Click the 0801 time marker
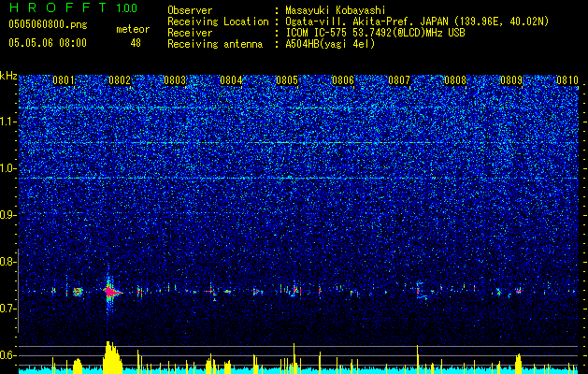 click(64, 80)
